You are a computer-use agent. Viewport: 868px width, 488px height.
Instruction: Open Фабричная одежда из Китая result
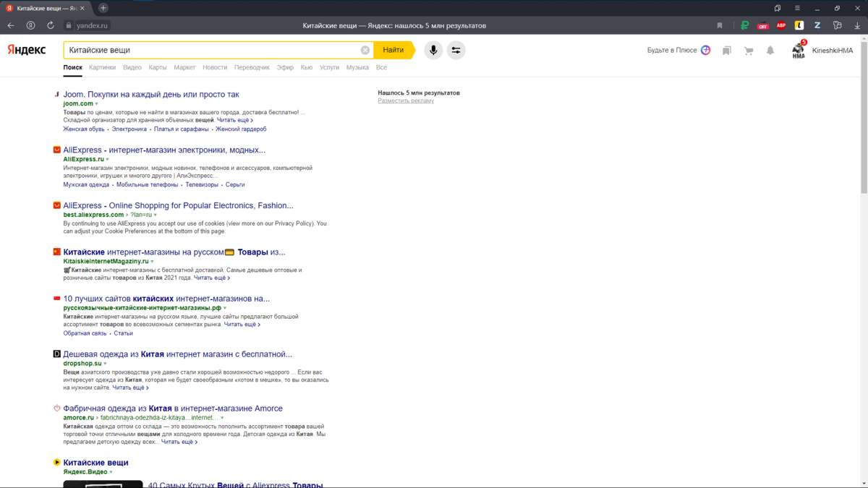[x=173, y=408]
